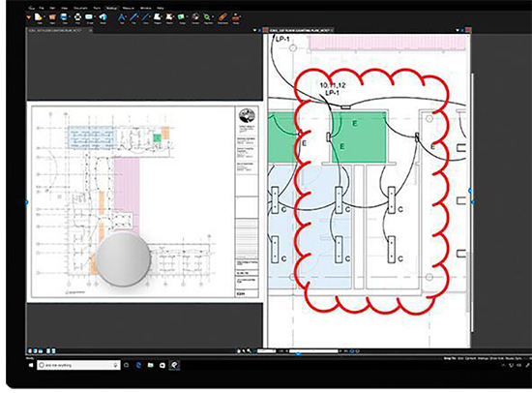Open dropdown arrow beside Stamp tool
The width and height of the screenshot is (532, 393).
(x=240, y=16)
